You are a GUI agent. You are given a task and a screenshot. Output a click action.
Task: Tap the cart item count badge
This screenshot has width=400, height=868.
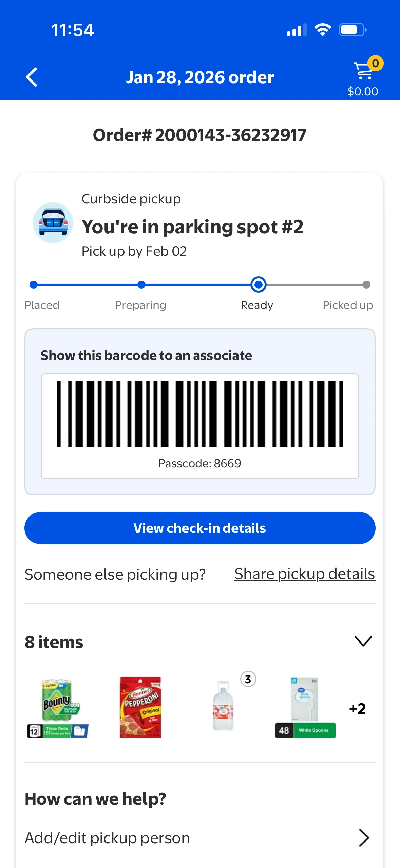tap(375, 63)
